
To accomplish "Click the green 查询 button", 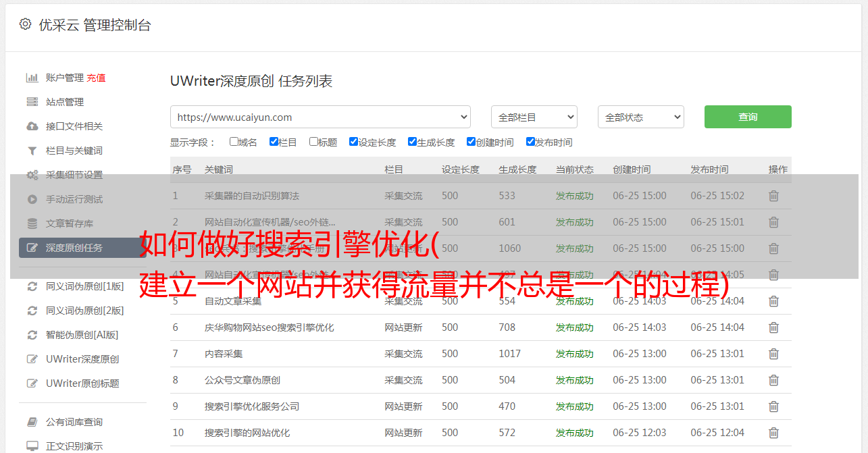I will coord(748,117).
